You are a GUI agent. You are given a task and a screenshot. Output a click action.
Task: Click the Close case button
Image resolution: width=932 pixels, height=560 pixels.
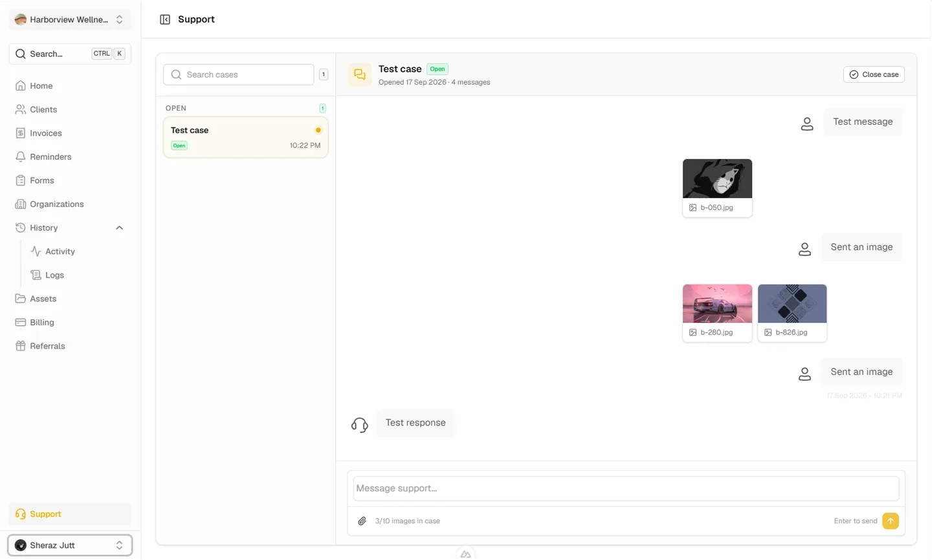874,74
